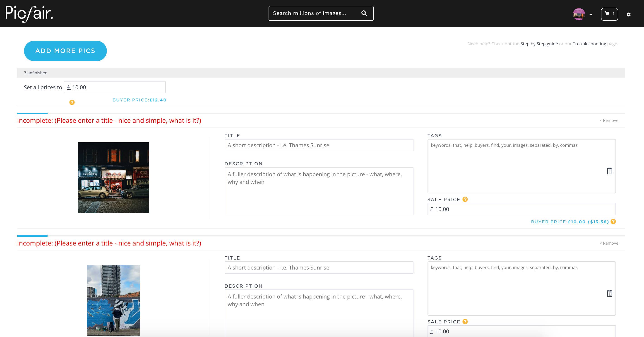Paste tags clipboard icon for second image

tap(610, 293)
